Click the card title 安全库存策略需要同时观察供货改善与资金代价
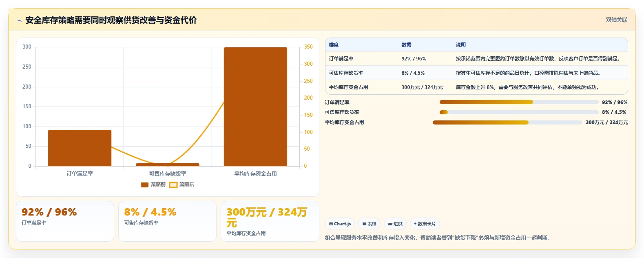644x258 pixels. 111,20
